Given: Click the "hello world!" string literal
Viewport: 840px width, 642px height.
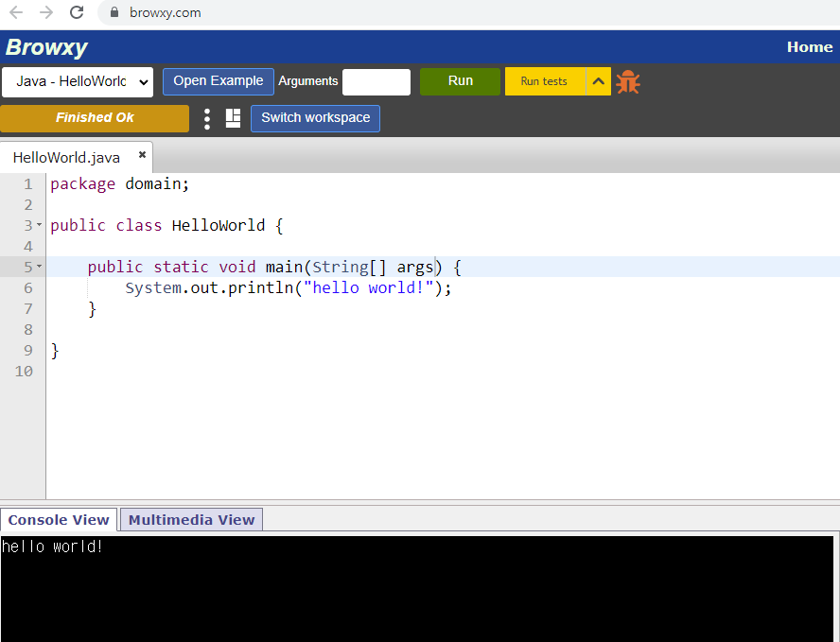Looking at the screenshot, I should [x=369, y=287].
